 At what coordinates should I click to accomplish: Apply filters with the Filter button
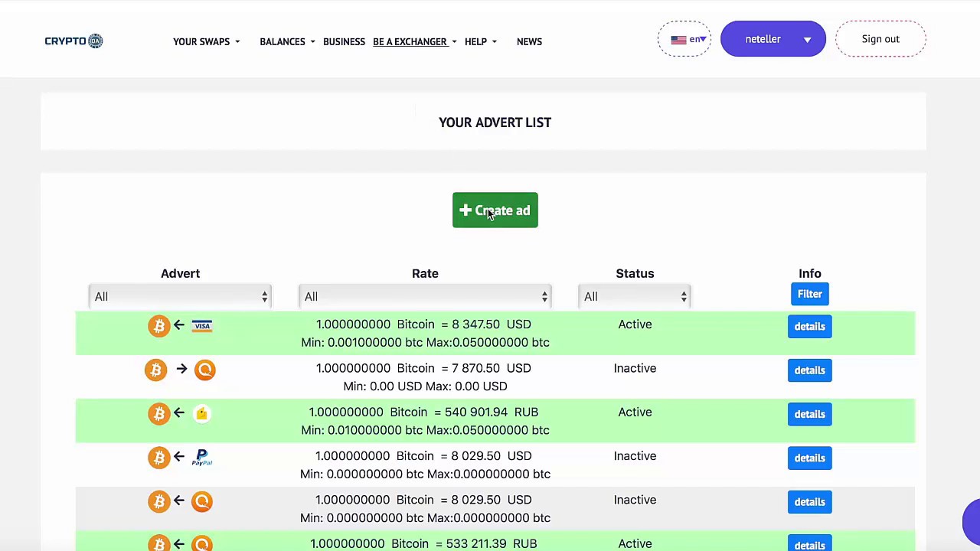click(809, 294)
